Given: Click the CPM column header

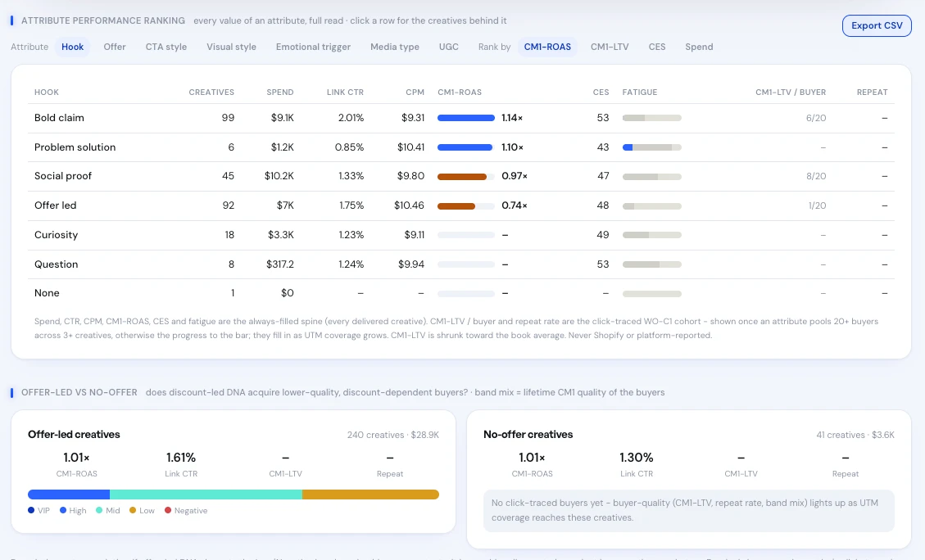Looking at the screenshot, I should [415, 92].
